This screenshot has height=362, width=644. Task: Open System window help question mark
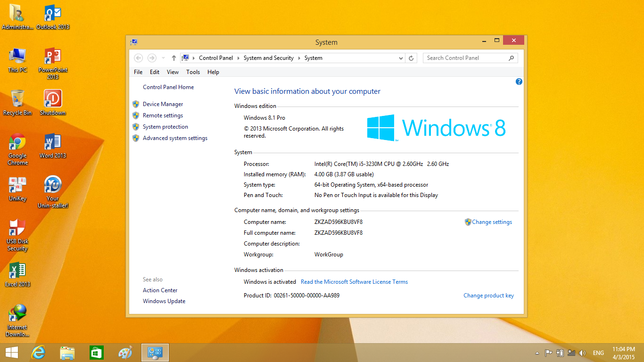[x=519, y=82]
